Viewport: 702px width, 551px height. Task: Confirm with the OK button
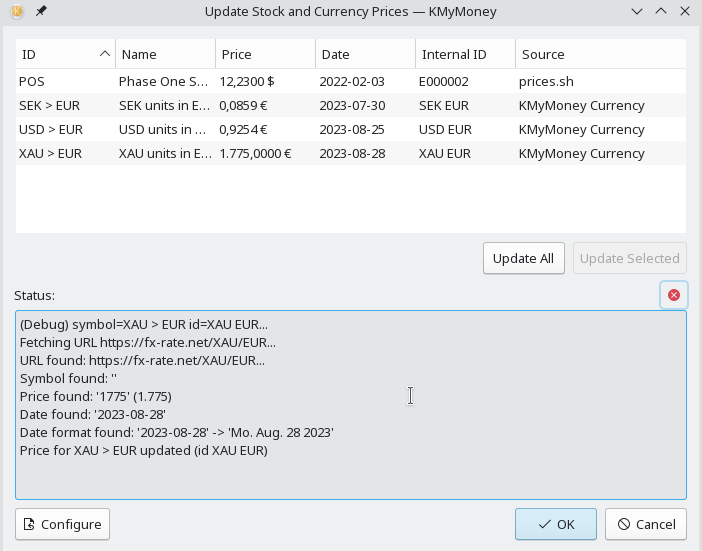click(x=556, y=524)
